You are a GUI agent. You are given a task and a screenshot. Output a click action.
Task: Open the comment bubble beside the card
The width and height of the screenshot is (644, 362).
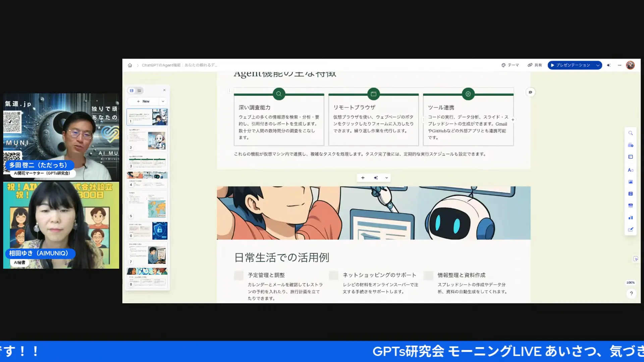530,92
